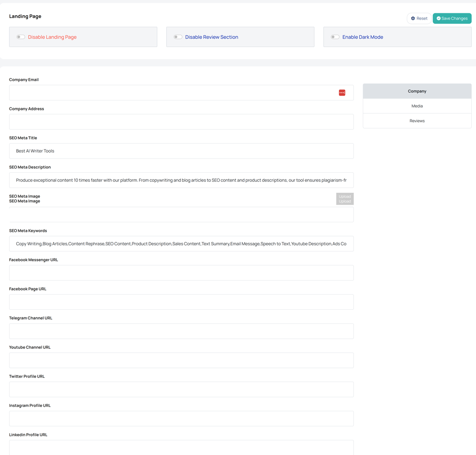Click the Instagram Profile URL field
476x455 pixels.
click(181, 418)
